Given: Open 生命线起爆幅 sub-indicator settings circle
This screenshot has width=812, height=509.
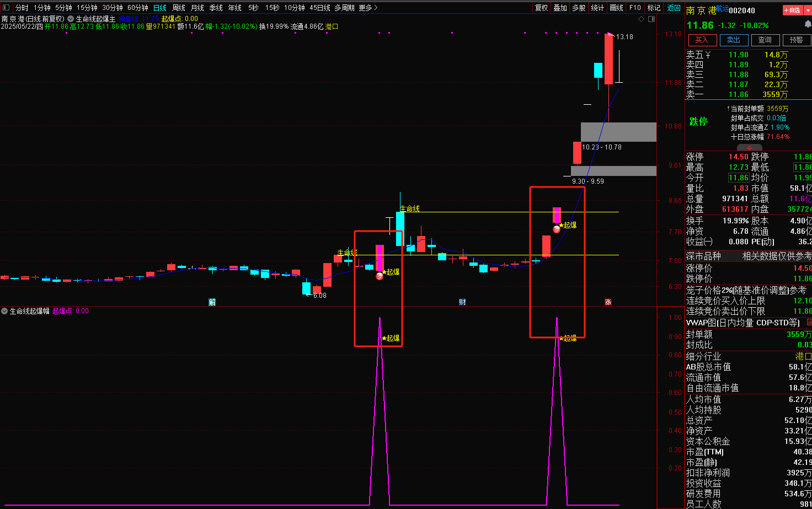Looking at the screenshot, I should (4, 311).
